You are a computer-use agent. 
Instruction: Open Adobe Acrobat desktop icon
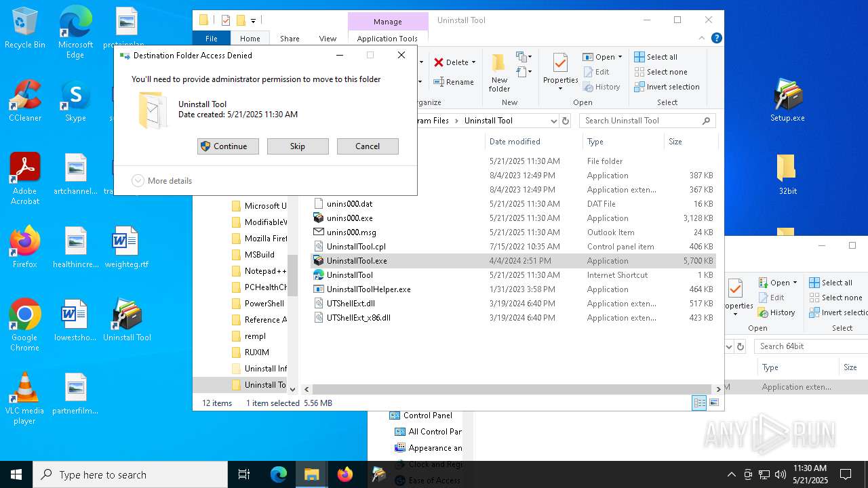tap(25, 178)
